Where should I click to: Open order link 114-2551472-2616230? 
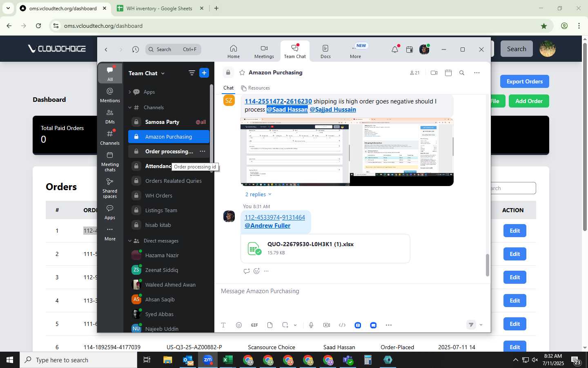click(x=278, y=101)
